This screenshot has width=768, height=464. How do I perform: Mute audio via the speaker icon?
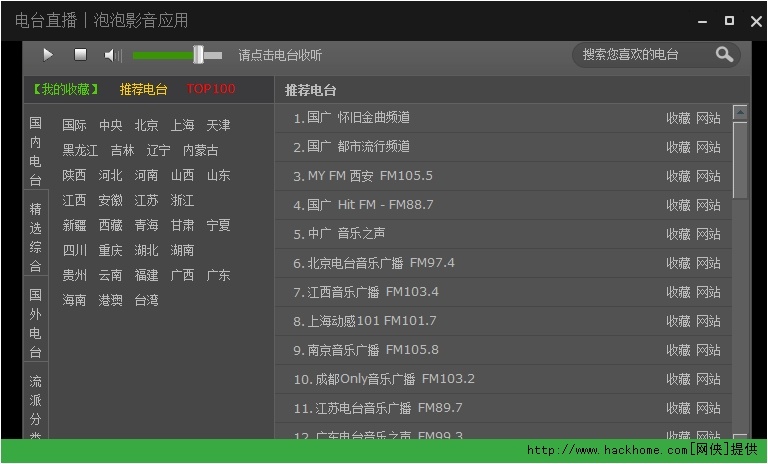pos(113,55)
